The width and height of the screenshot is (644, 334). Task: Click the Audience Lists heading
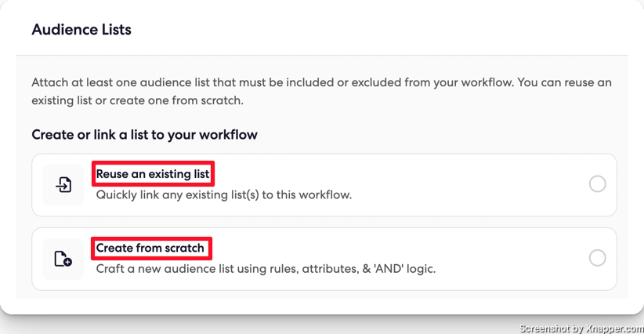81,30
